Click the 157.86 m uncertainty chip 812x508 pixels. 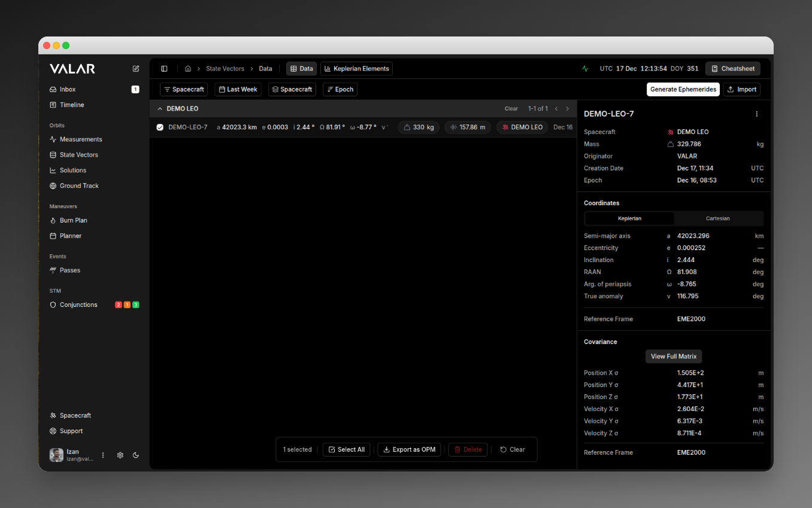pyautogui.click(x=468, y=127)
